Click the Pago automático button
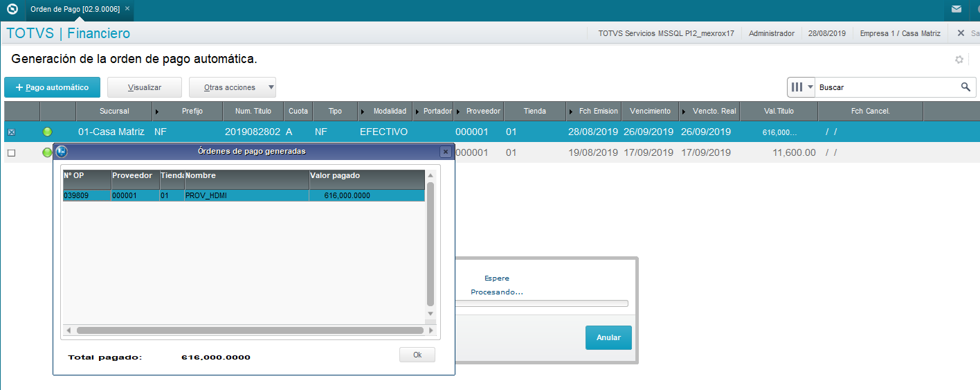This screenshot has width=980, height=390. 52,87
